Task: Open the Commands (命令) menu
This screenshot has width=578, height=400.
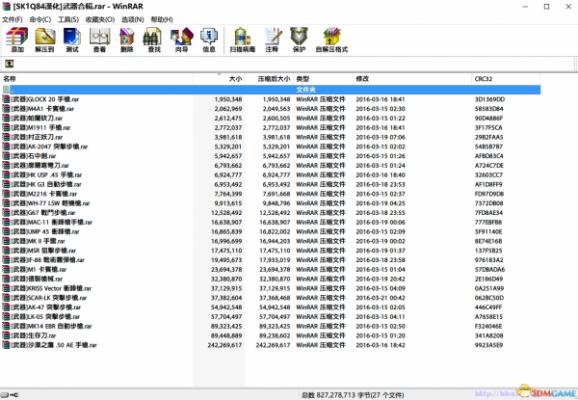Action: tap(40, 19)
